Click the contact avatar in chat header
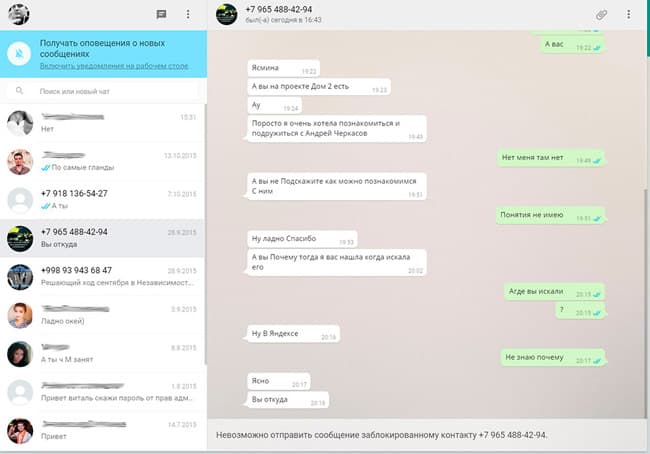The width and height of the screenshot is (650, 454). tap(226, 14)
